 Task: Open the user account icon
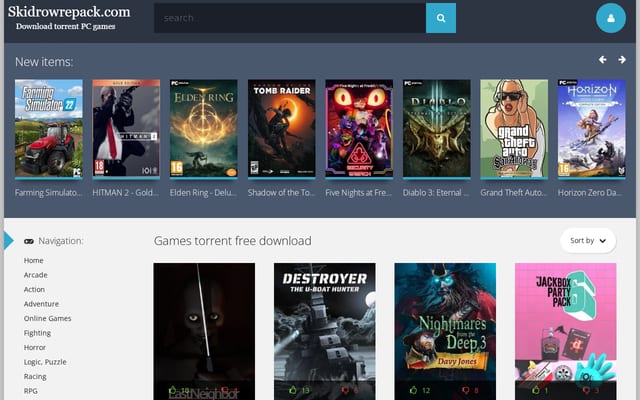coord(611,18)
